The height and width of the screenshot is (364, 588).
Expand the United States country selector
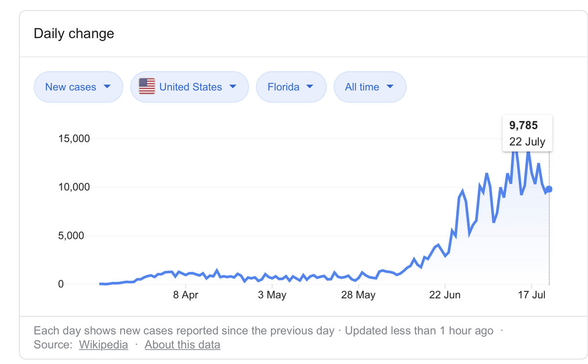(x=190, y=87)
